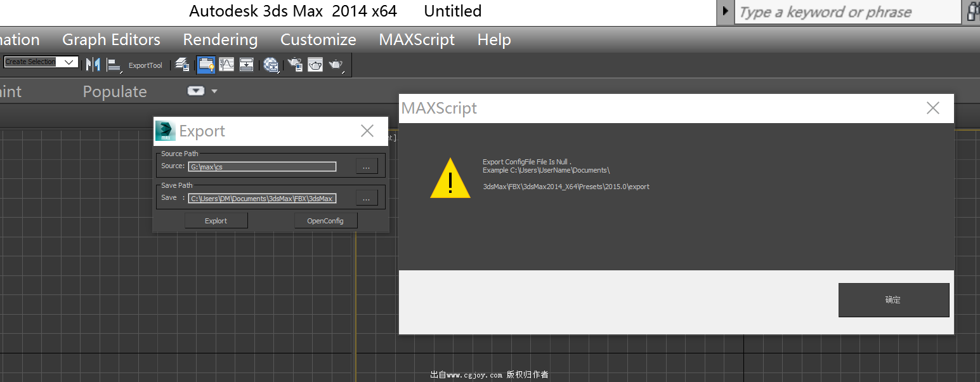This screenshot has height=382, width=980.
Task: Click the 3ds Max logo in Export dialog
Action: pos(166,131)
